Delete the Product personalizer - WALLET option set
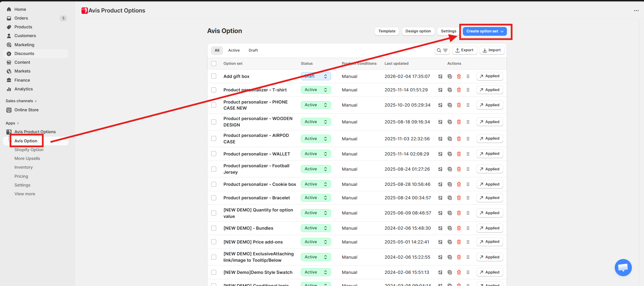 point(459,154)
